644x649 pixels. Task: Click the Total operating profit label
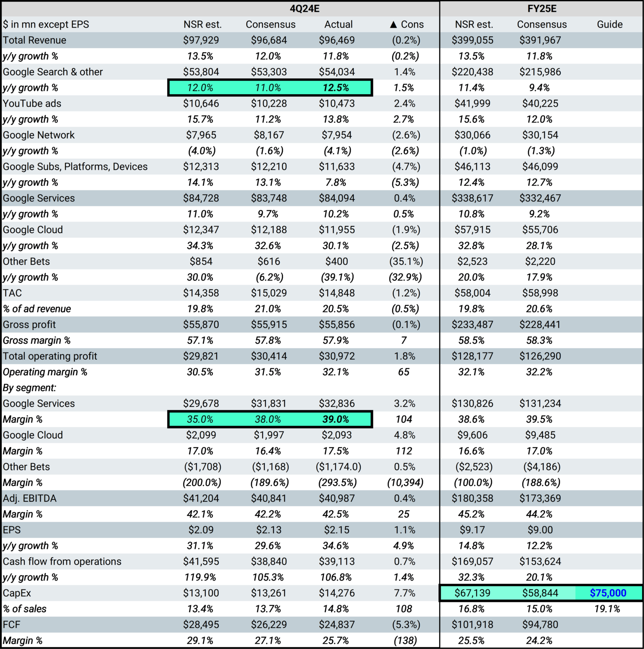click(50, 357)
